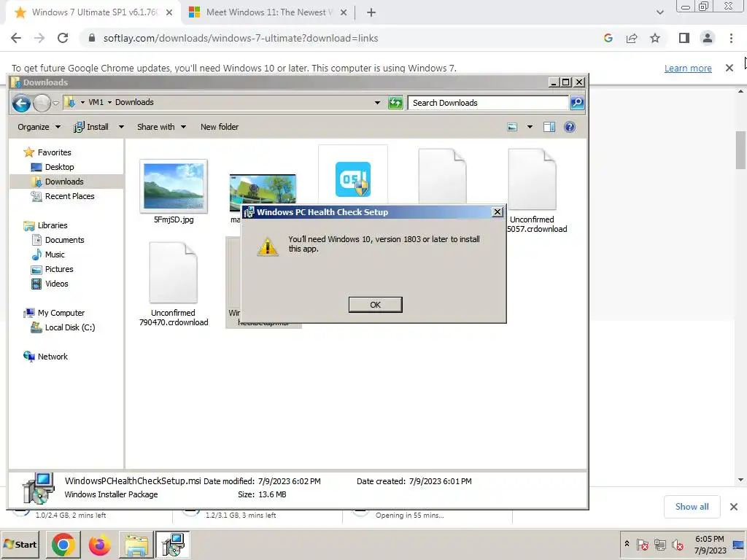Bookmark this page with the star icon
Viewport: 747px width, 560px height.
(x=655, y=38)
